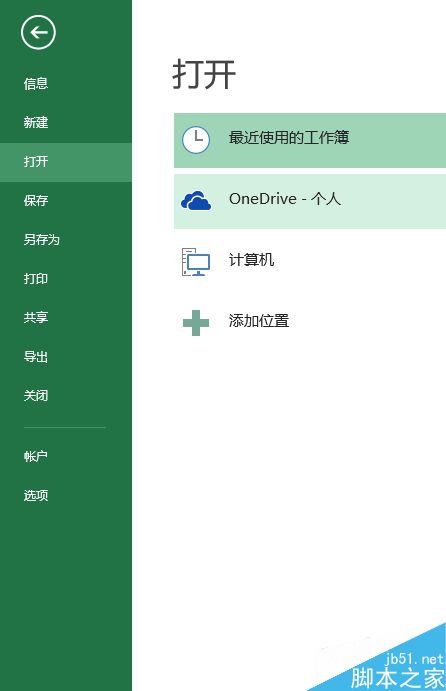
Task: Click the 添加位置 label
Action: [x=259, y=320]
